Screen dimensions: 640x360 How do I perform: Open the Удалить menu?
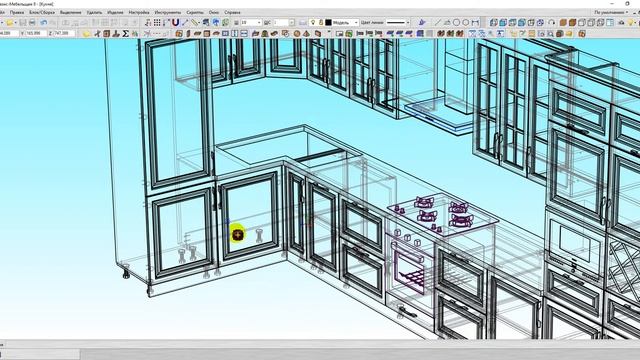(94, 13)
